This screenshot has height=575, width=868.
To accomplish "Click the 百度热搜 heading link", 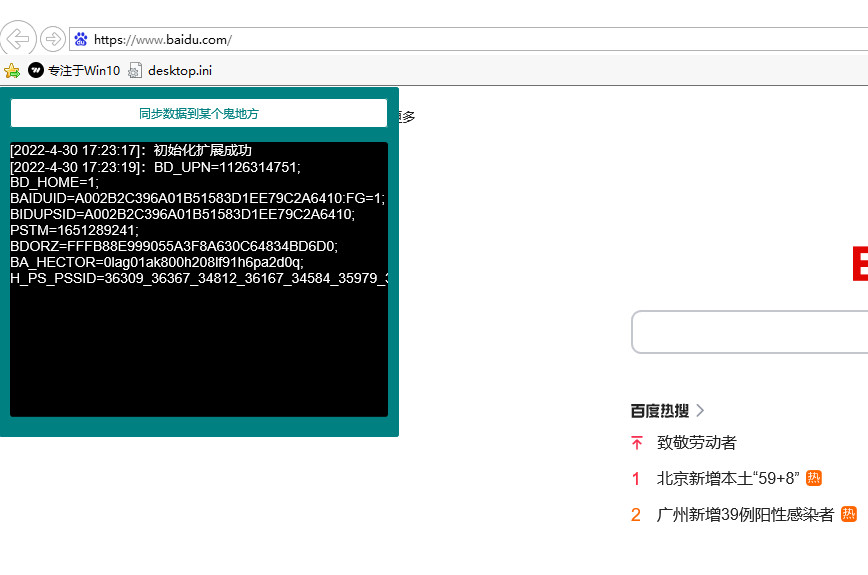I will coord(659,410).
